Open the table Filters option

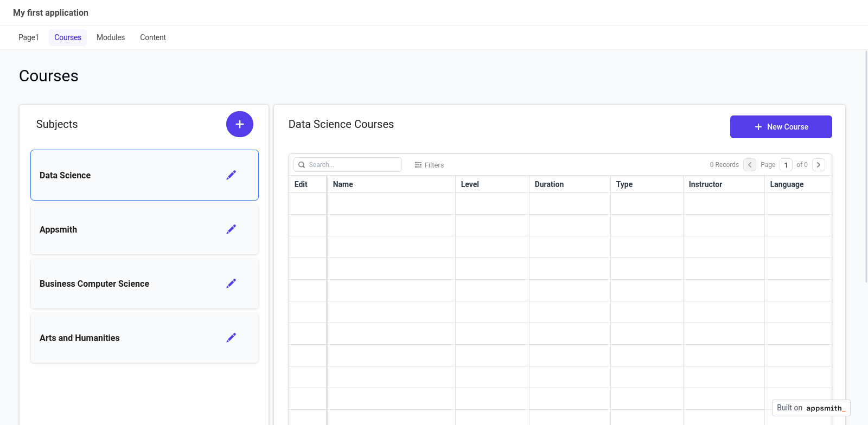pos(429,165)
